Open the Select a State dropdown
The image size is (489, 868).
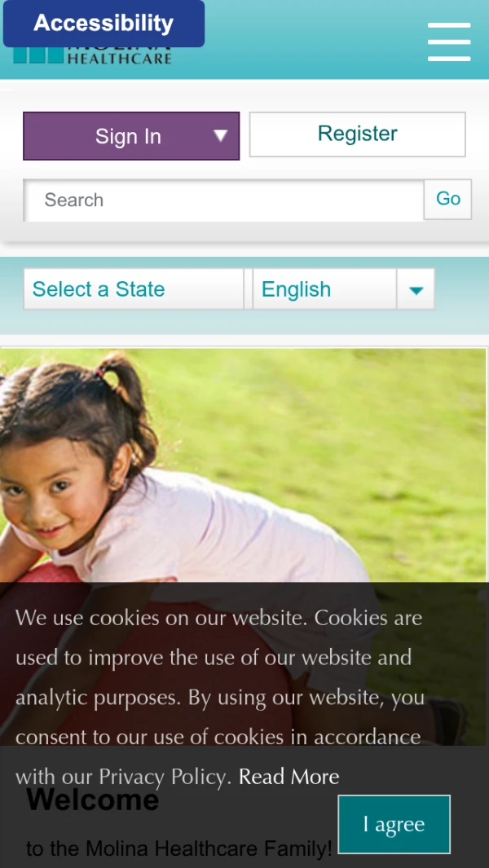coord(134,289)
